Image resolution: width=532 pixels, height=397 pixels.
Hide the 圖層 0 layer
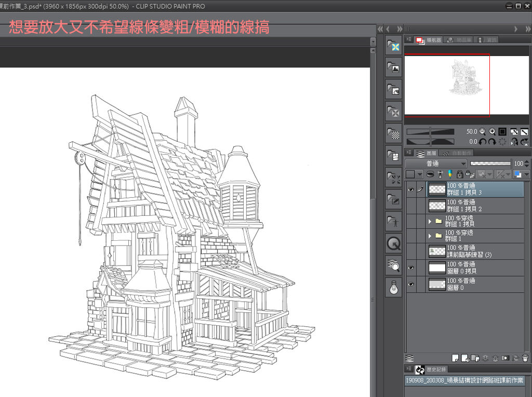(410, 284)
